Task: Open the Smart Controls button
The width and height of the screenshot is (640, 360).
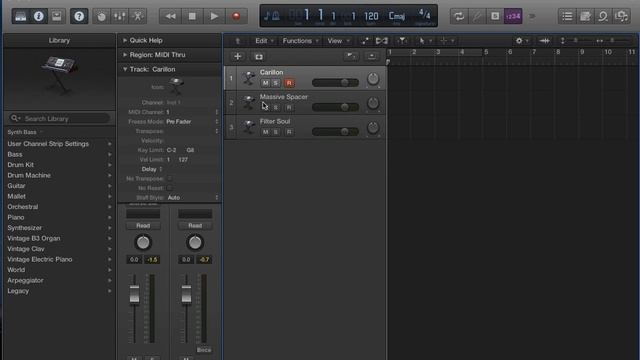Action: pos(101,16)
